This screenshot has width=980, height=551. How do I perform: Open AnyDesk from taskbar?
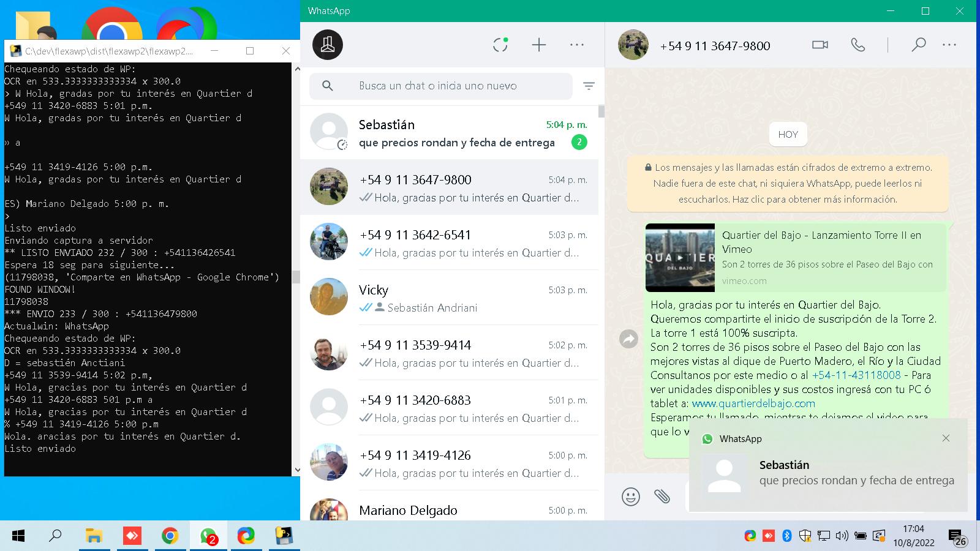132,536
